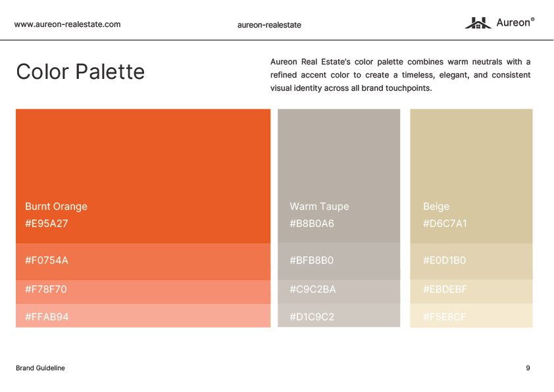Select the Color Palette heading
Image resolution: width=554 pixels, height=392 pixels.
(80, 72)
